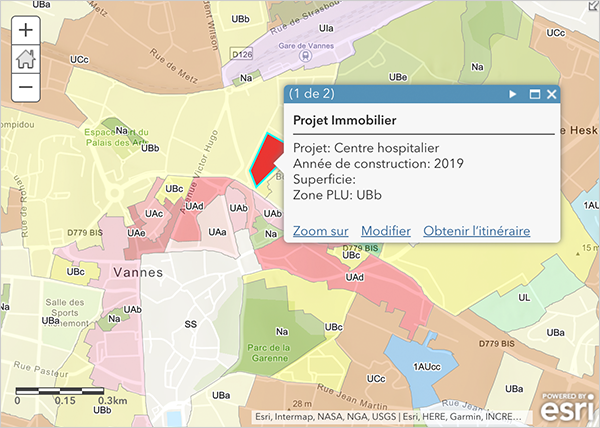Click the Vannes city label
This screenshot has height=428, width=600.
(x=138, y=272)
